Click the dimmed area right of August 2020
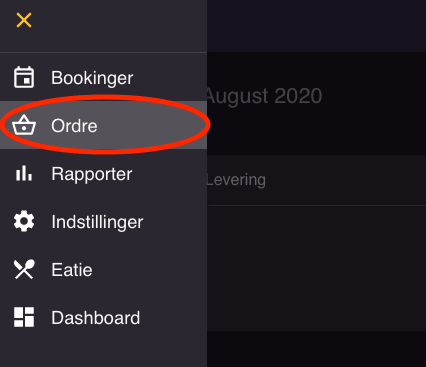The height and width of the screenshot is (367, 426). point(373,103)
